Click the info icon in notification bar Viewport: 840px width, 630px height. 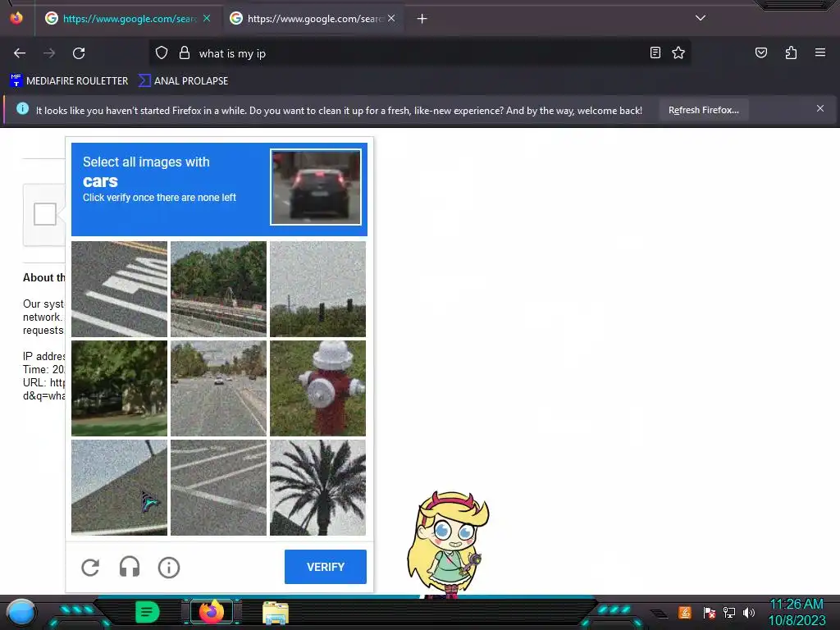[22, 109]
